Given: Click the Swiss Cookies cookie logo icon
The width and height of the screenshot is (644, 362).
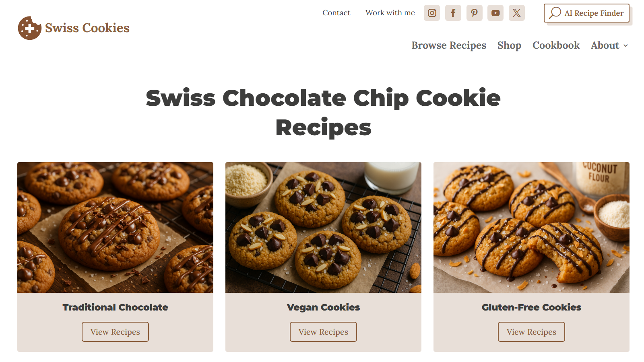Looking at the screenshot, I should pos(29,28).
